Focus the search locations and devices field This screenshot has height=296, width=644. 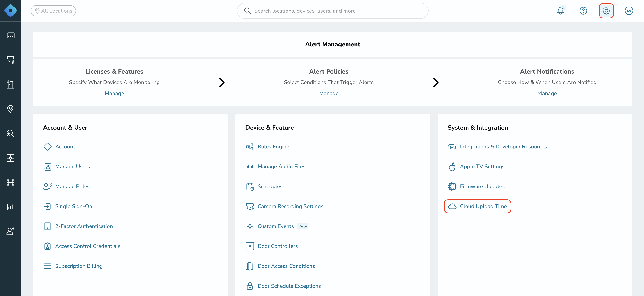click(x=333, y=11)
